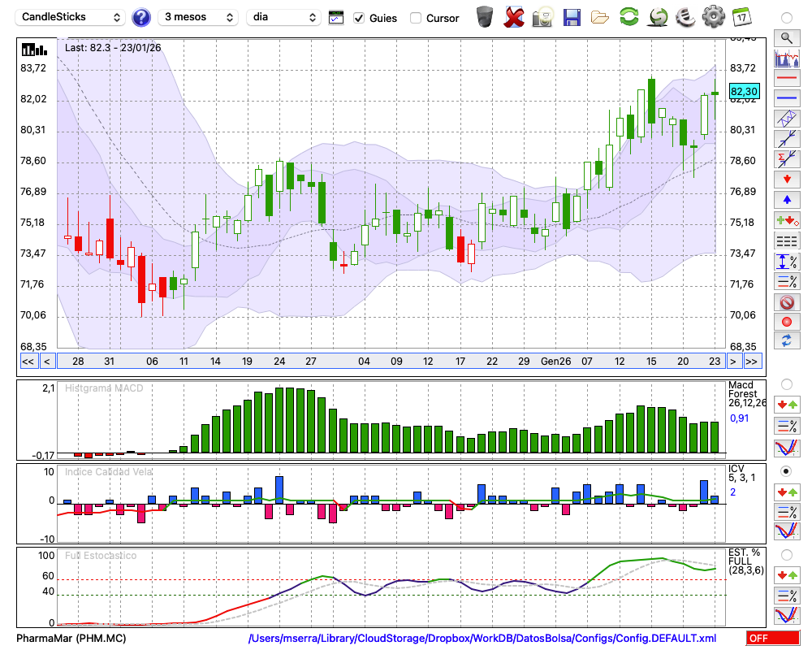Click the green refresh arrows icon
This screenshot has height=650, width=812.
[x=628, y=16]
